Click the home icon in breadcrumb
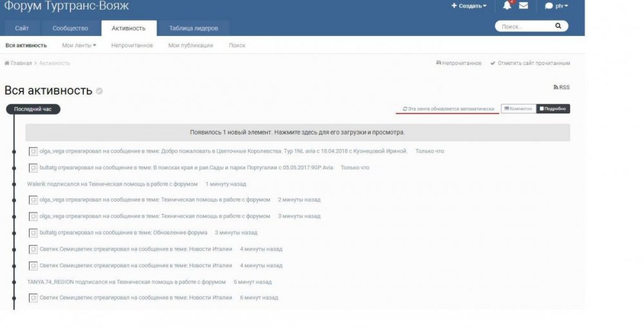Screen dimensions: 644x328 pyautogui.click(x=6, y=63)
